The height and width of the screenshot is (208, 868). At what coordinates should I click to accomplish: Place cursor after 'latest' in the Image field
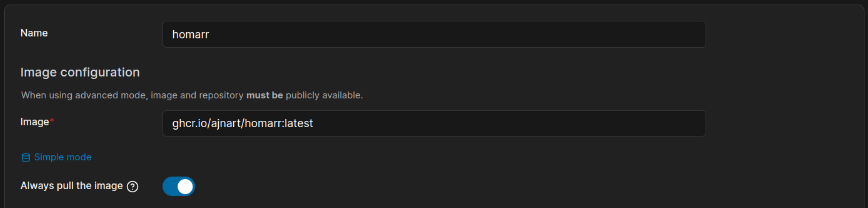[x=314, y=123]
